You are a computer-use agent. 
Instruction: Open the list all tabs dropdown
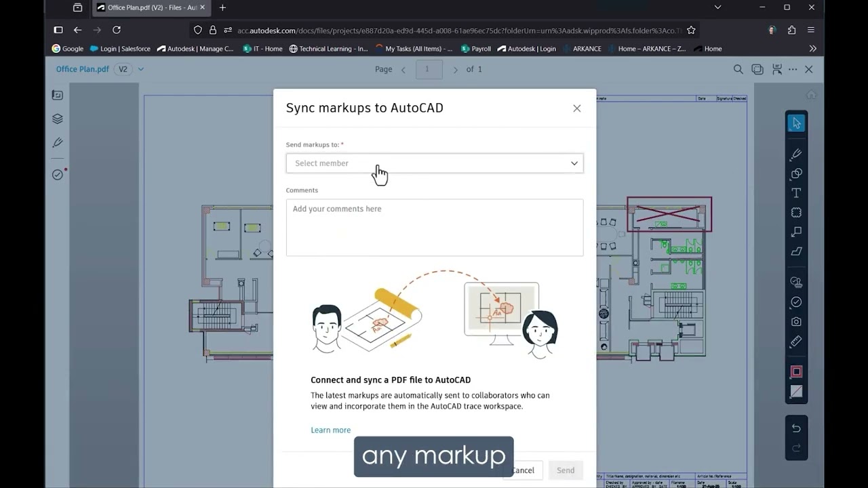click(x=718, y=7)
